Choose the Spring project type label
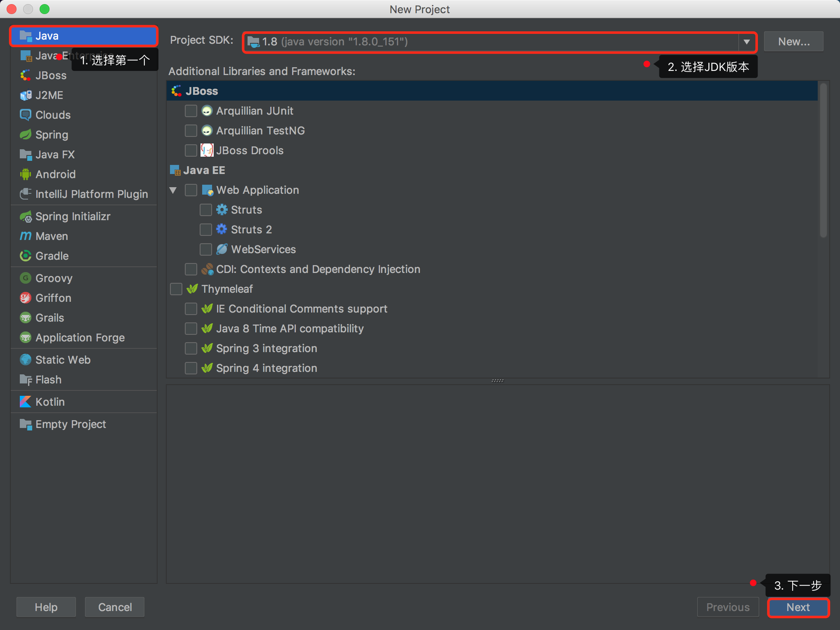Screen dimensions: 840x630 coord(52,135)
